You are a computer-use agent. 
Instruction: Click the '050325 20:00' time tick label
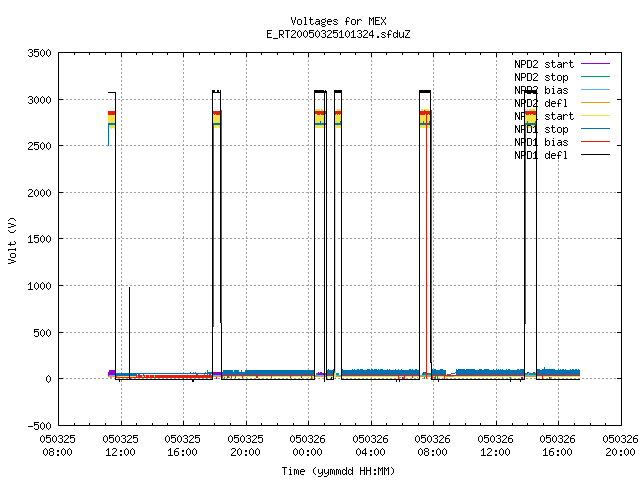[245, 445]
